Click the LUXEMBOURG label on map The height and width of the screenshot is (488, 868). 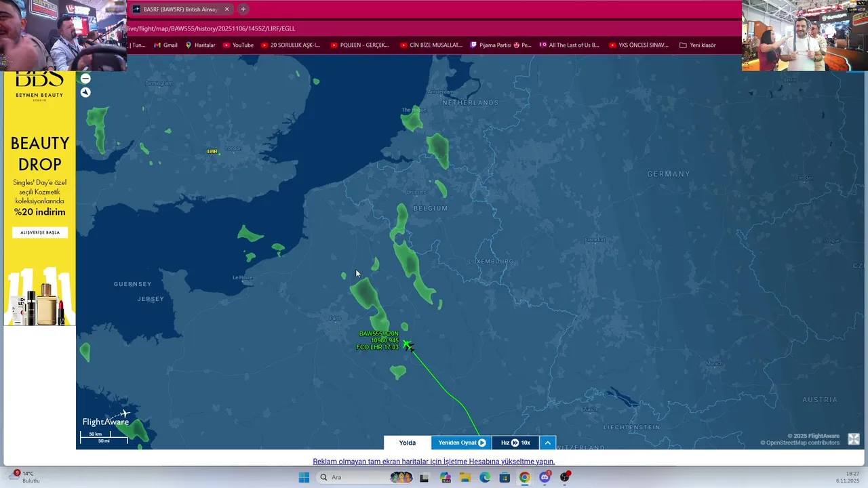491,261
